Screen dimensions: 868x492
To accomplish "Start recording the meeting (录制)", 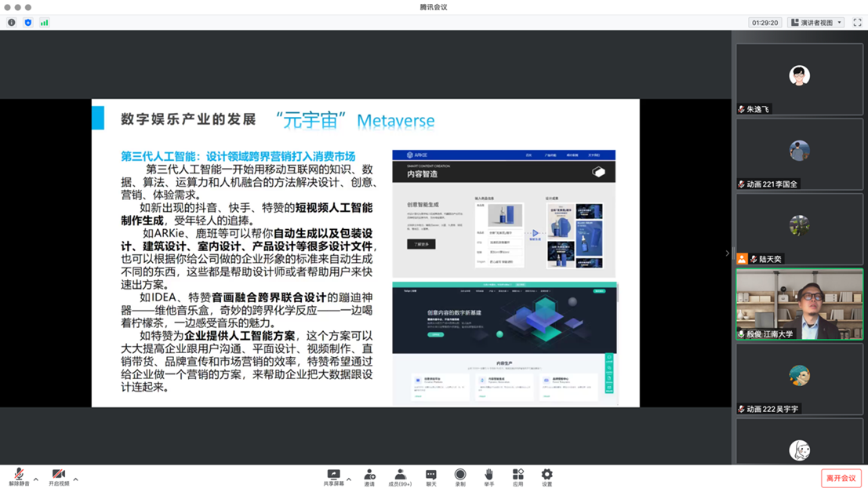I will coord(460,476).
